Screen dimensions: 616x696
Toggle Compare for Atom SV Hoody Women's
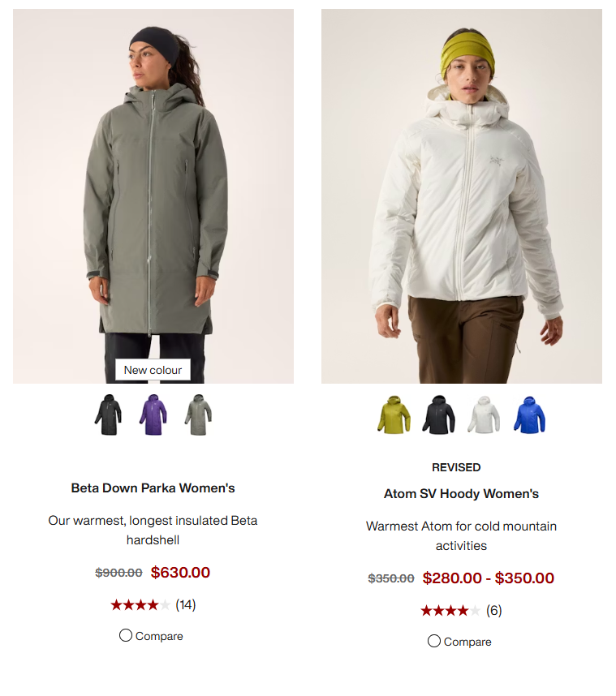[434, 641]
